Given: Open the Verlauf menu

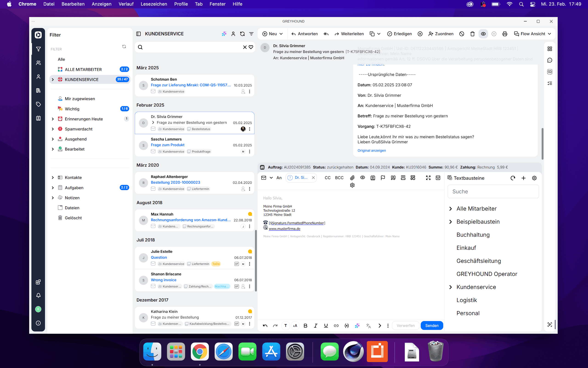Looking at the screenshot, I should point(126,4).
